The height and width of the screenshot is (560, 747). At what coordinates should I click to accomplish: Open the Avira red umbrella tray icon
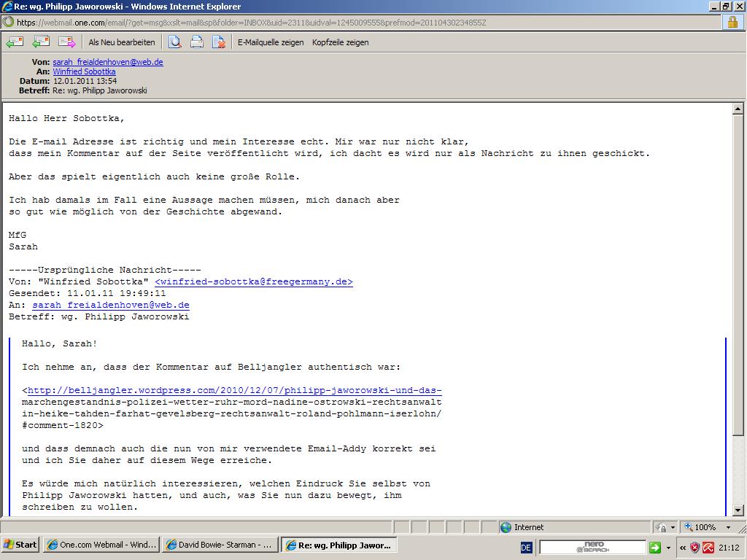pos(708,547)
